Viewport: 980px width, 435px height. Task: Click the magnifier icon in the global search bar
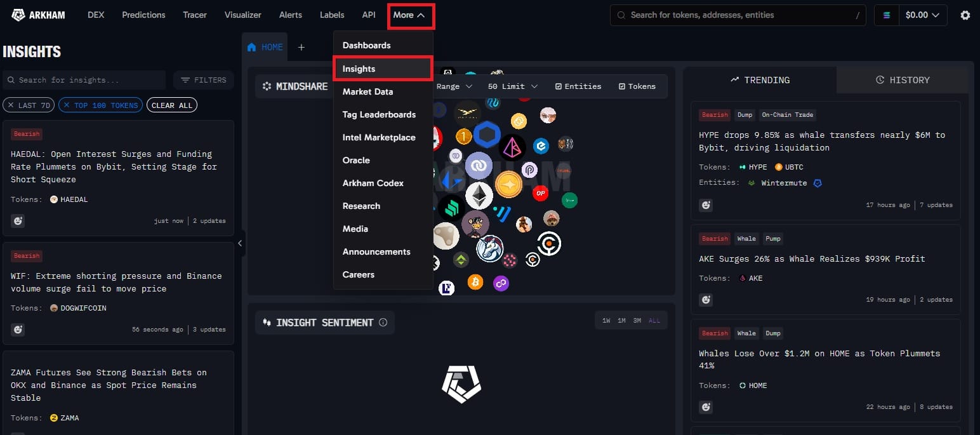click(x=621, y=15)
